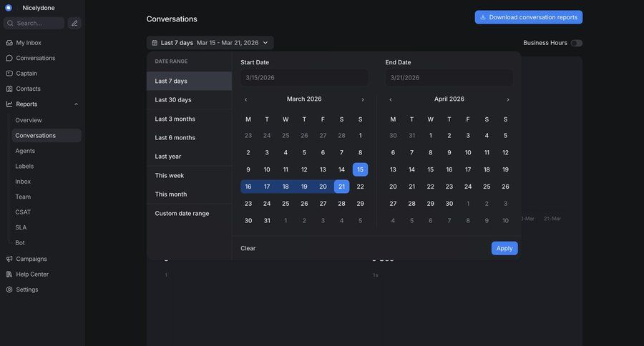Open the Agents report

click(x=25, y=151)
